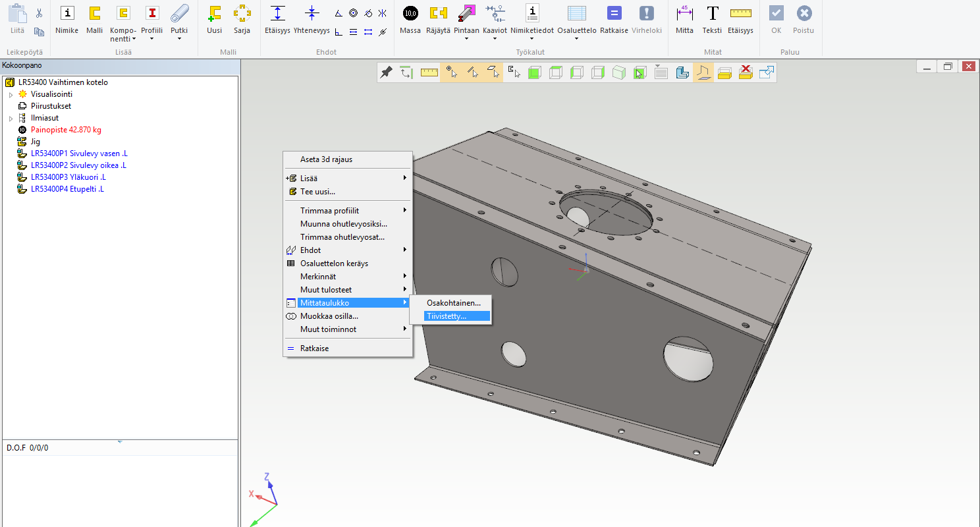980x527 pixels.
Task: Select the Mitta dimension tool
Action: (684, 14)
